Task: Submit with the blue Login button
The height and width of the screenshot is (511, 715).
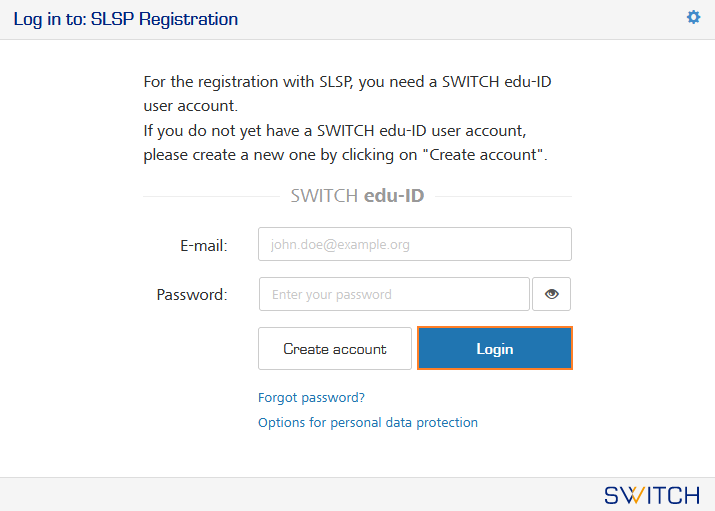Action: click(495, 349)
